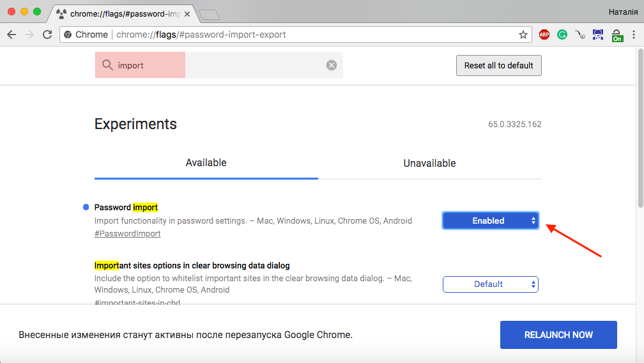Go back using the back arrow

click(11, 35)
